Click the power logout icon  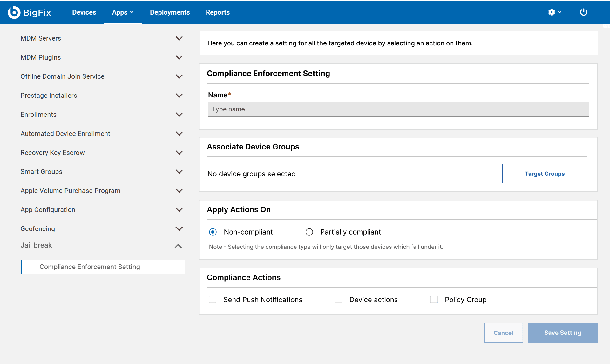click(584, 12)
